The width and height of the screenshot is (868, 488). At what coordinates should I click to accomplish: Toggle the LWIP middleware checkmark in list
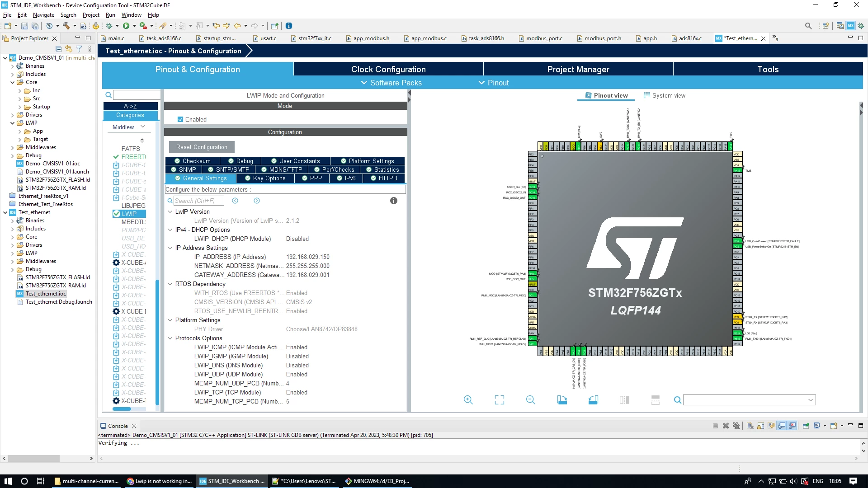point(116,214)
